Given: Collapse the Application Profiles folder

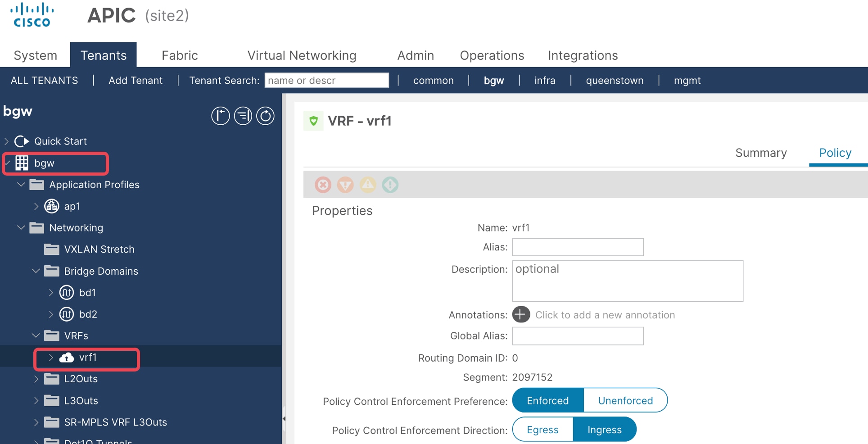Looking at the screenshot, I should pyautogui.click(x=21, y=185).
